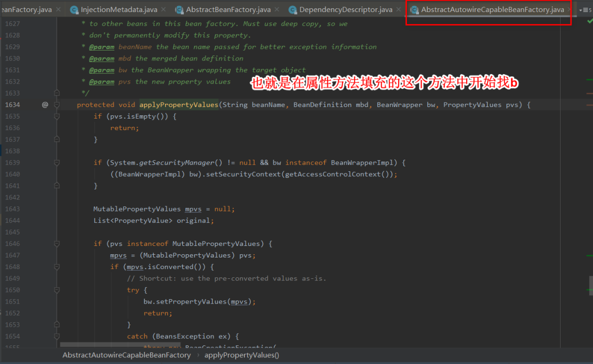Click the DependencyDescriptor.java class file icon
593x364 pixels.
point(292,10)
